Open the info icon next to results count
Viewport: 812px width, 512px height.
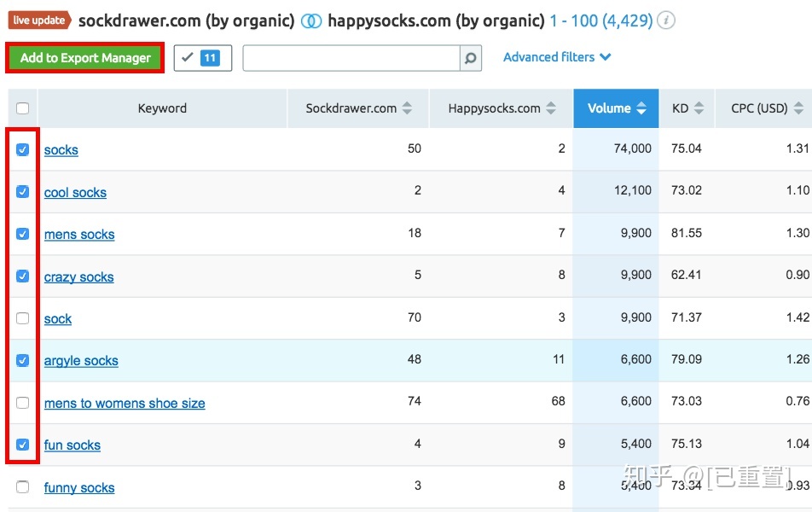point(666,20)
